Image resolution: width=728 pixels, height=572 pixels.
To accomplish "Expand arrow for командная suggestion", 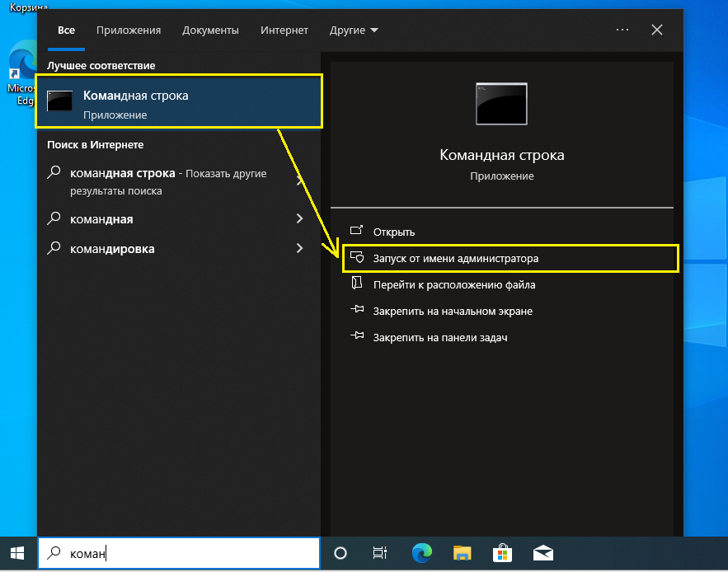I will 299,218.
